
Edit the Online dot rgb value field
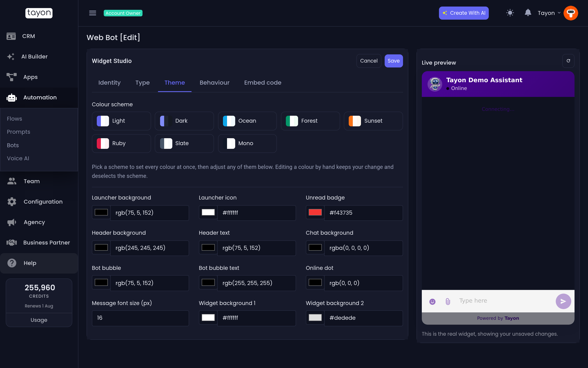click(x=363, y=283)
